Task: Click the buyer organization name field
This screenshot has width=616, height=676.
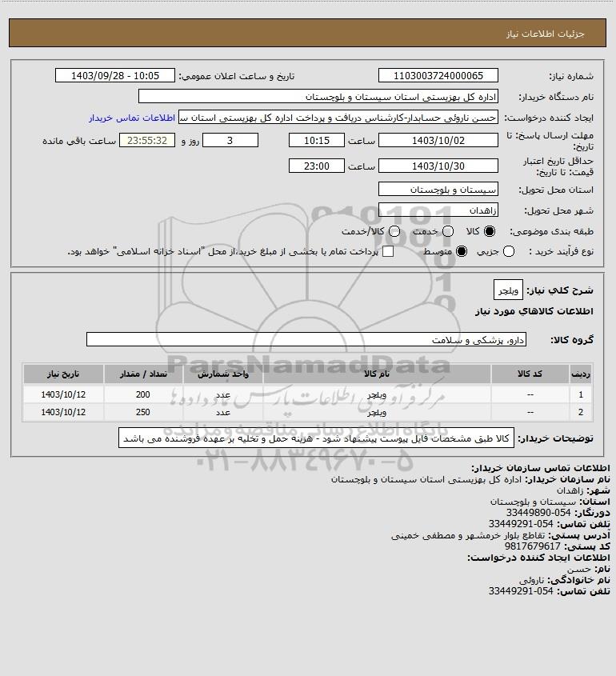Action: click(x=318, y=97)
